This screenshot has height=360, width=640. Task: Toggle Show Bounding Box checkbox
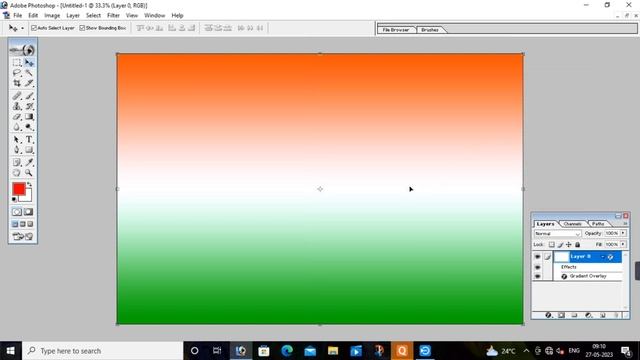click(x=82, y=28)
